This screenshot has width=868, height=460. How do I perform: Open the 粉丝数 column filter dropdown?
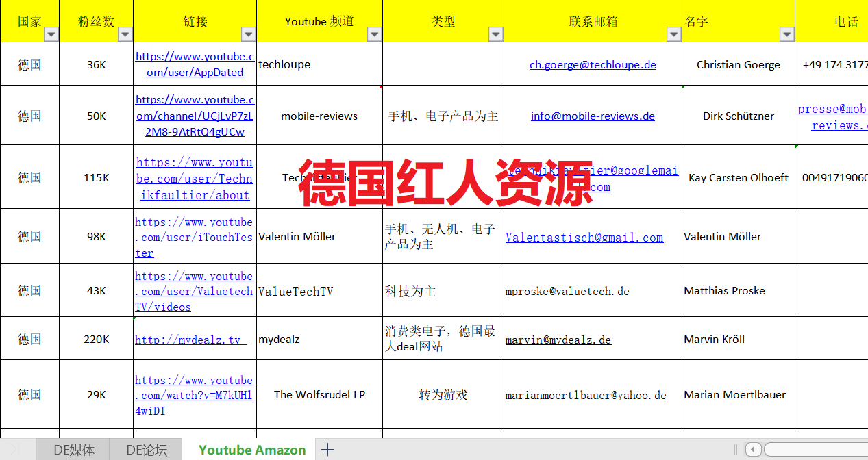pos(125,34)
